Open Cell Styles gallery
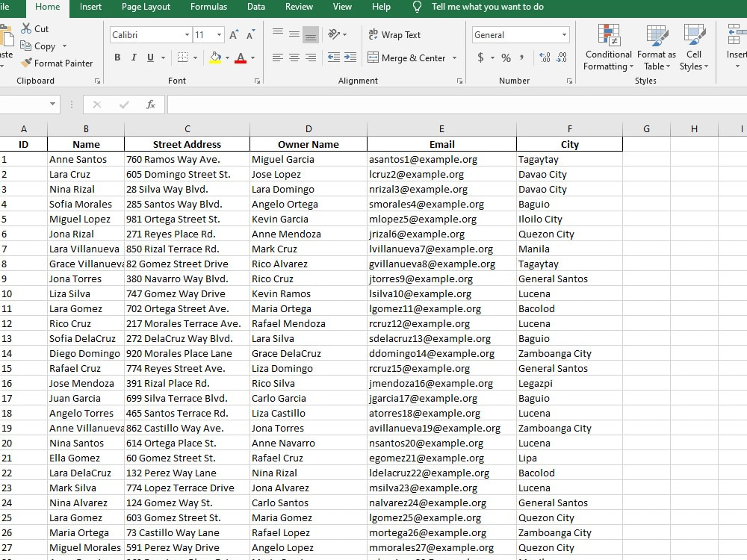The image size is (747, 560). 694,47
